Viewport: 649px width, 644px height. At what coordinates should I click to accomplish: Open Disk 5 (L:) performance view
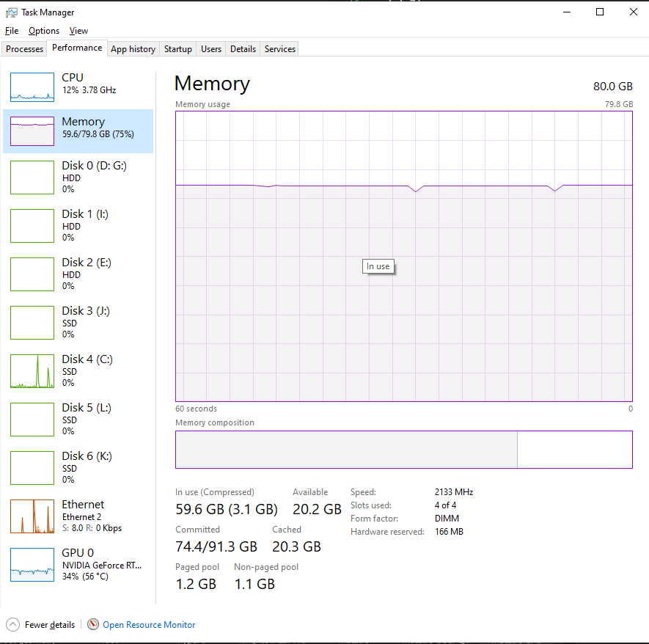[x=78, y=420]
